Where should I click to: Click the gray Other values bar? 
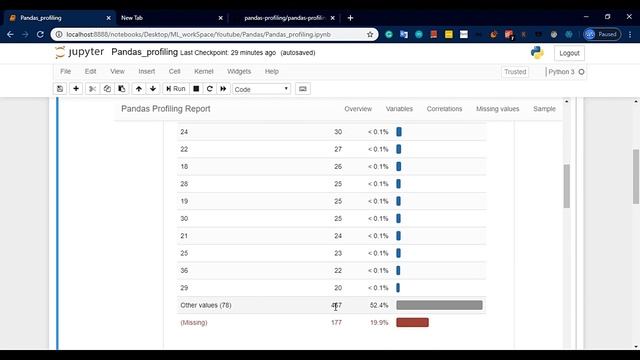(x=439, y=305)
